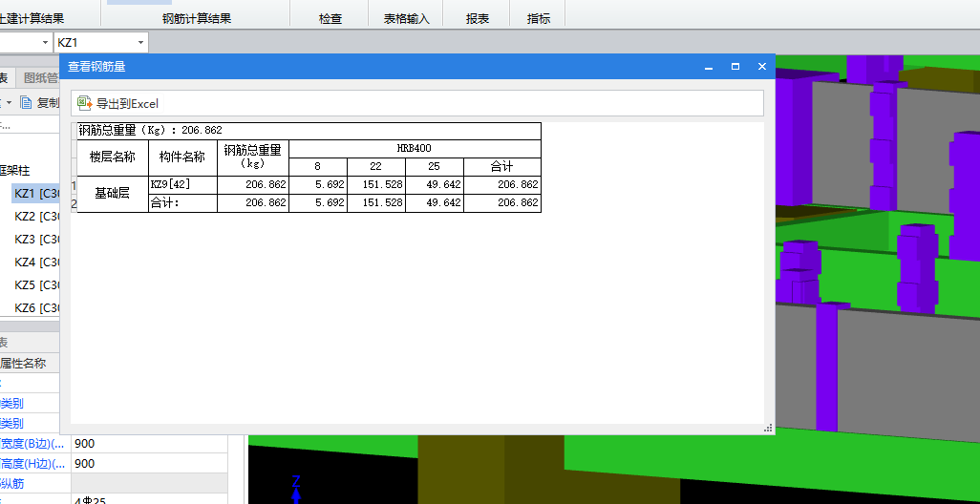Click the 构件名称 column header
Screen dimensions: 980x504
(182, 157)
